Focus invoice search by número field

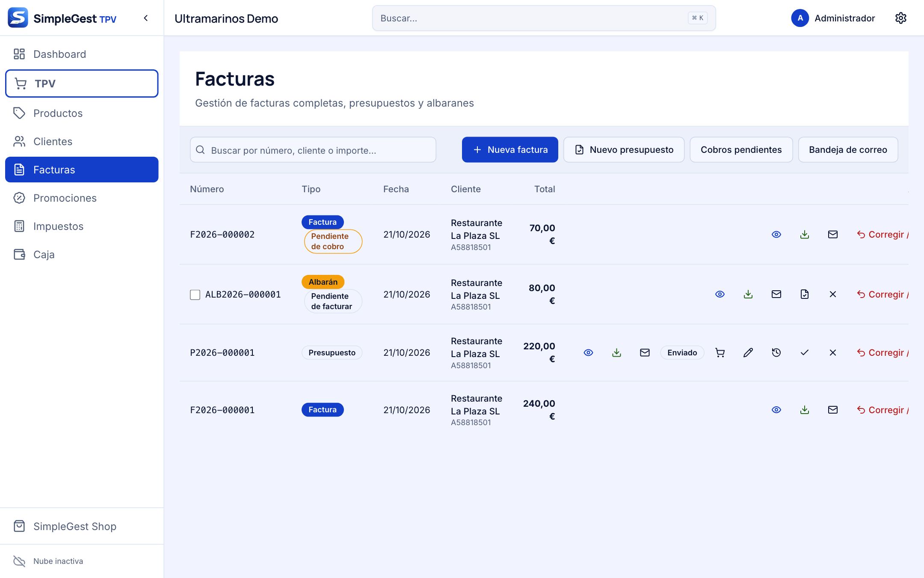click(x=313, y=150)
